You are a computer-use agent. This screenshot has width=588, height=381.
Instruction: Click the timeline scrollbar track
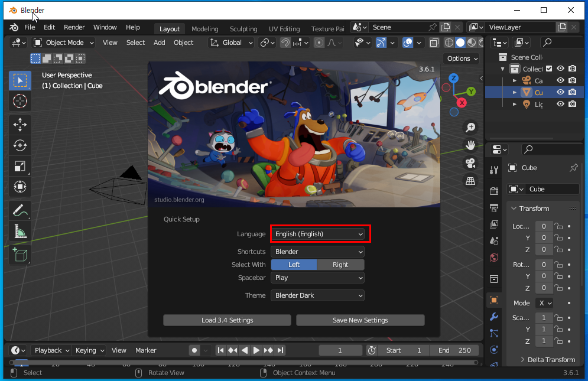[243, 363]
